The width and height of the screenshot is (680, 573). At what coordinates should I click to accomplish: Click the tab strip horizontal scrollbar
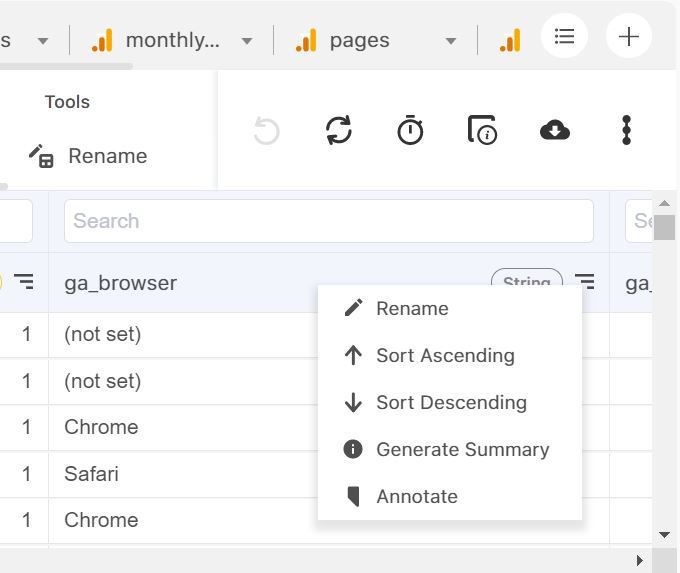[x=66, y=66]
